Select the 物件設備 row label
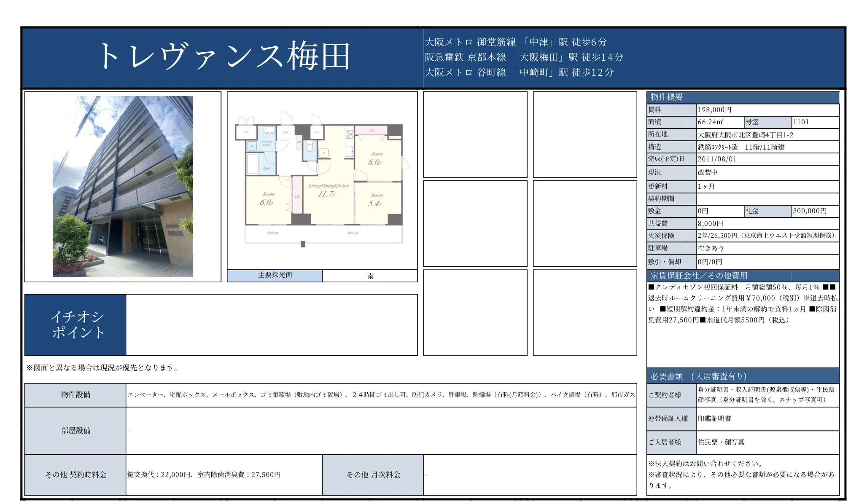Screen dimensions: 867x504 tap(76, 395)
